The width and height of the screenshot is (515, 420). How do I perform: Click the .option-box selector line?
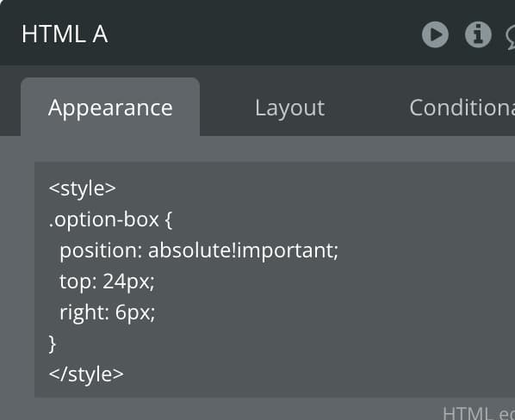point(110,219)
